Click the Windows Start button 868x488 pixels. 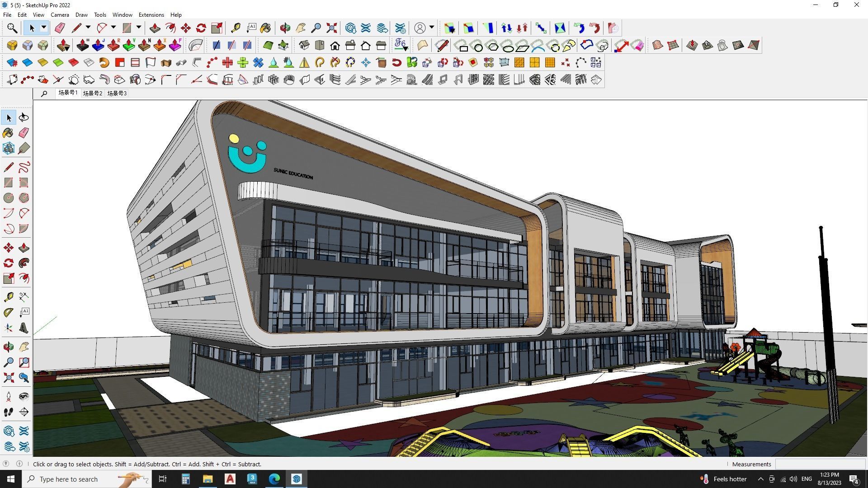(11, 479)
